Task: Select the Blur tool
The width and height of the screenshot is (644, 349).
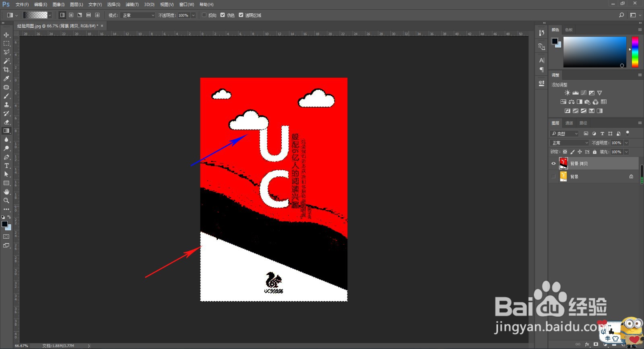Action: click(x=6, y=140)
